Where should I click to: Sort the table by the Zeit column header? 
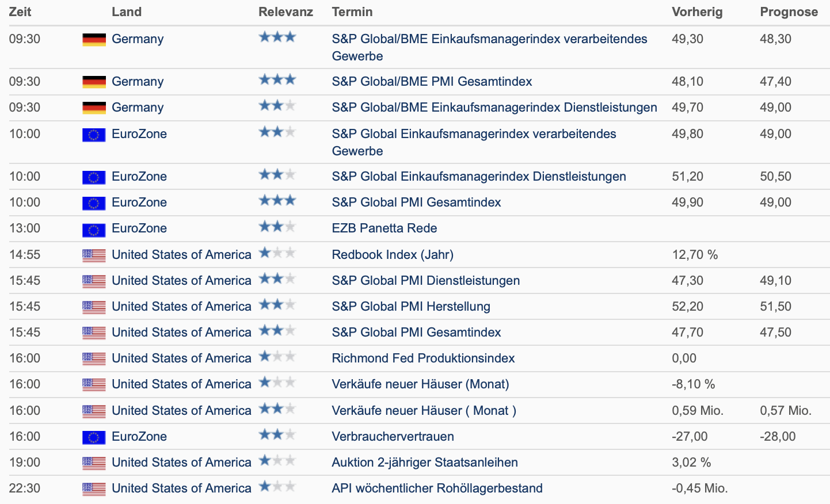(x=20, y=12)
